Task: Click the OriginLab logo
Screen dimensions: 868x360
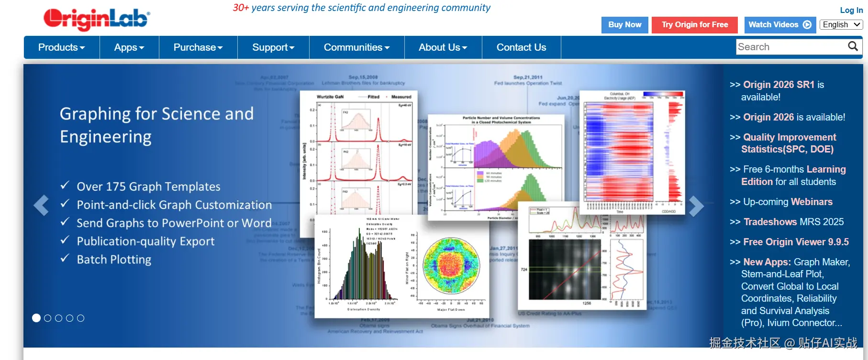Action: click(x=97, y=20)
